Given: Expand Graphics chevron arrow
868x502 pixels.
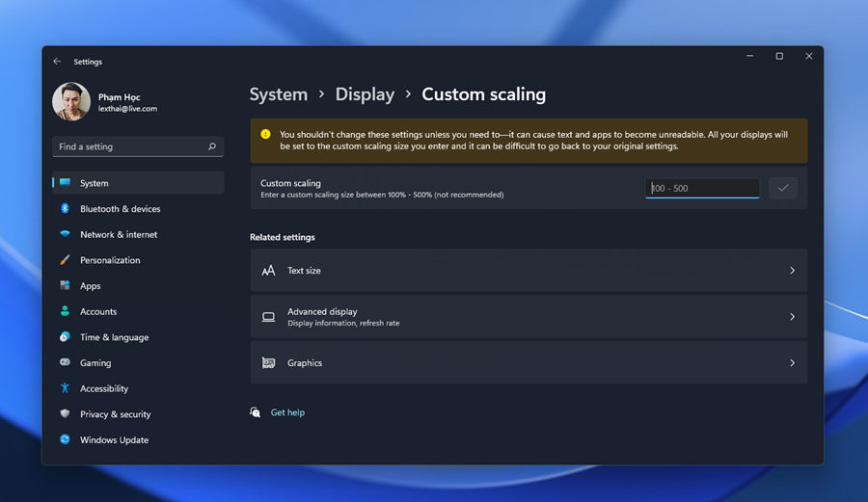Looking at the screenshot, I should pos(792,362).
